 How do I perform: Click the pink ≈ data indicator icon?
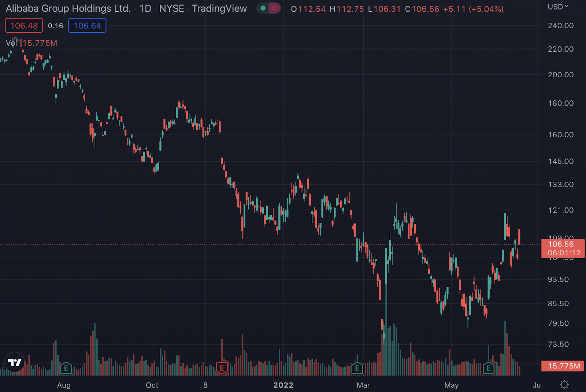[x=274, y=8]
